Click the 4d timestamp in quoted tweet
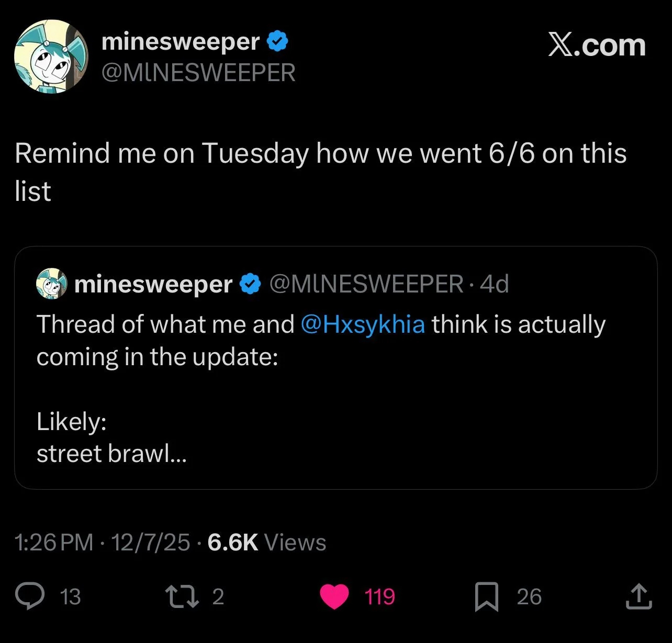The width and height of the screenshot is (672, 643). click(494, 284)
